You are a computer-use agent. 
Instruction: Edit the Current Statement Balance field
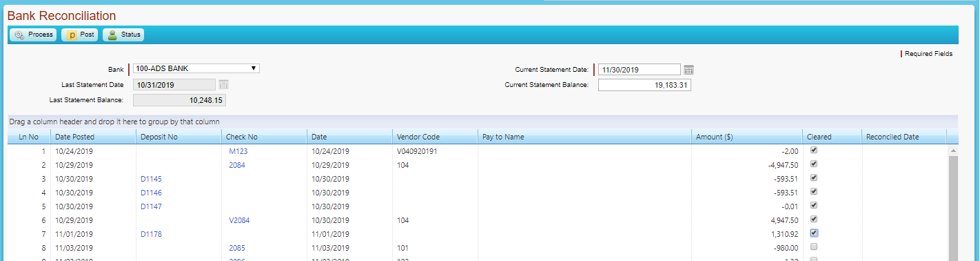tap(644, 85)
